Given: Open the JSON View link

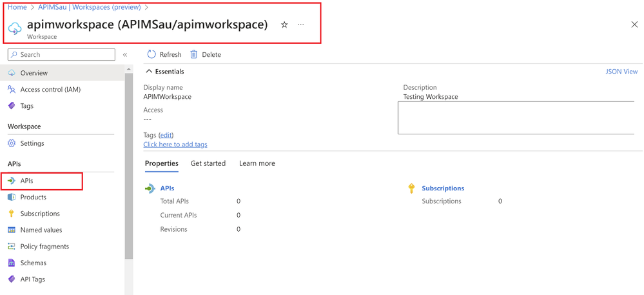Looking at the screenshot, I should pyautogui.click(x=622, y=71).
